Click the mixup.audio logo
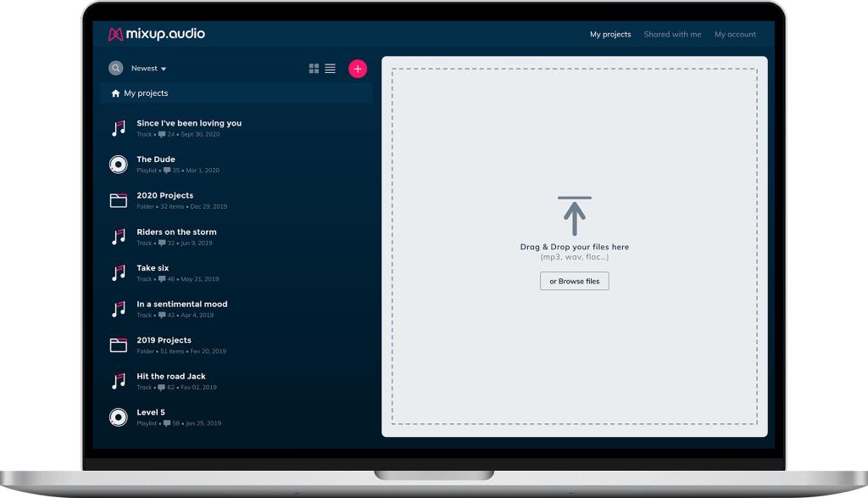Image resolution: width=868 pixels, height=498 pixels. pyautogui.click(x=157, y=34)
